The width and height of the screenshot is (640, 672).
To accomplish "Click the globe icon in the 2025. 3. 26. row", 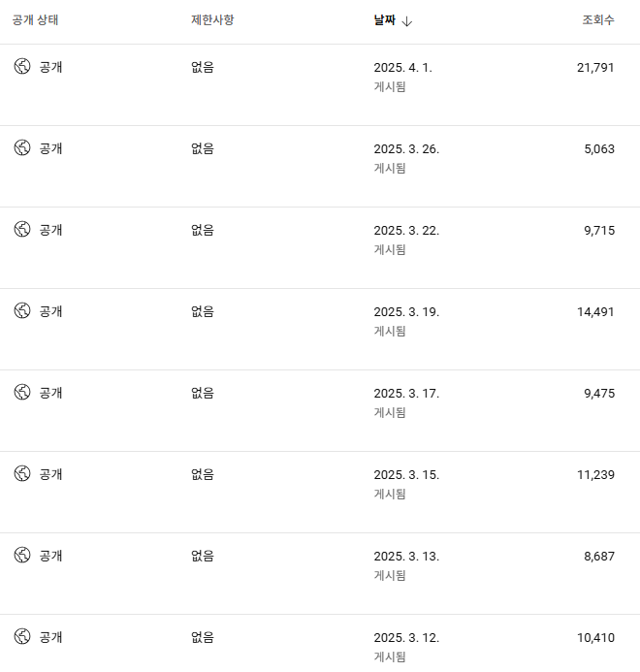I will pos(22,147).
